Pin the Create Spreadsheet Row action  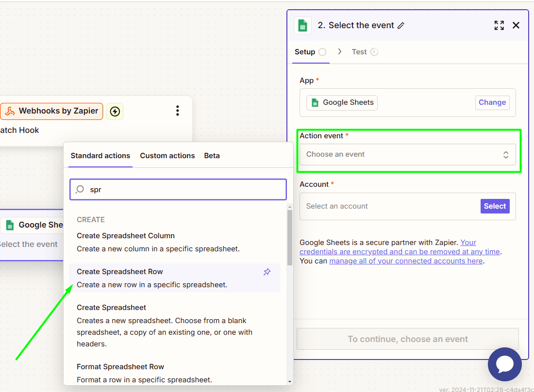[x=267, y=272]
